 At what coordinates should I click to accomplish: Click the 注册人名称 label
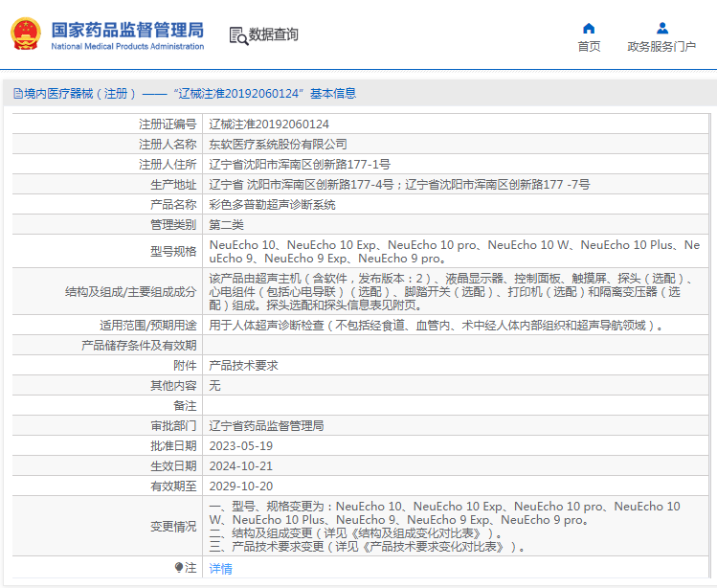(168, 145)
